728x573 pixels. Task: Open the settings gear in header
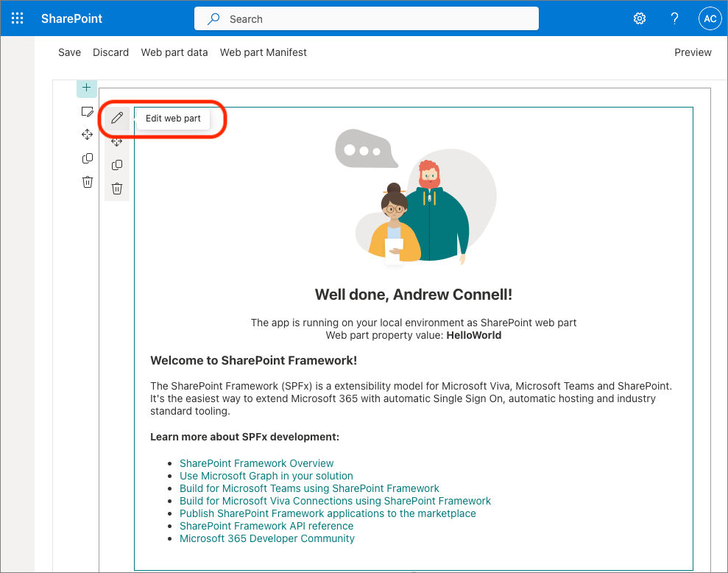pyautogui.click(x=640, y=18)
